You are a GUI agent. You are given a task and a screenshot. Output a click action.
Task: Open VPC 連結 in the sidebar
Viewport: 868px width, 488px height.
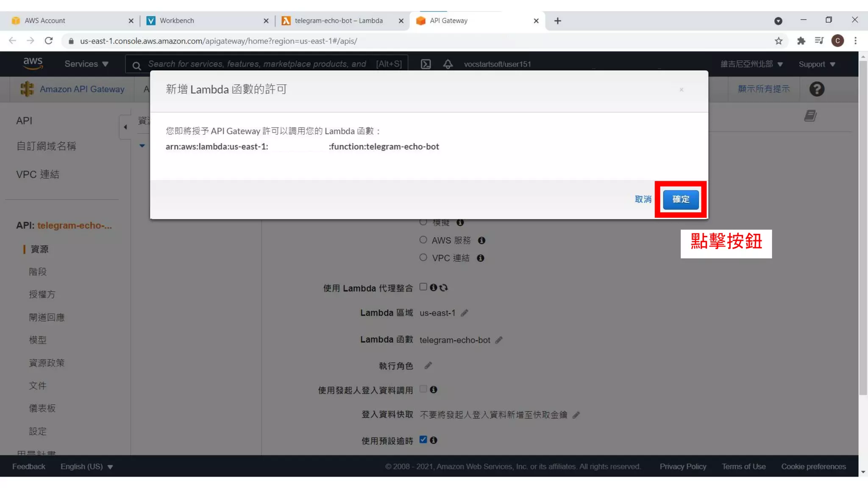(x=38, y=175)
